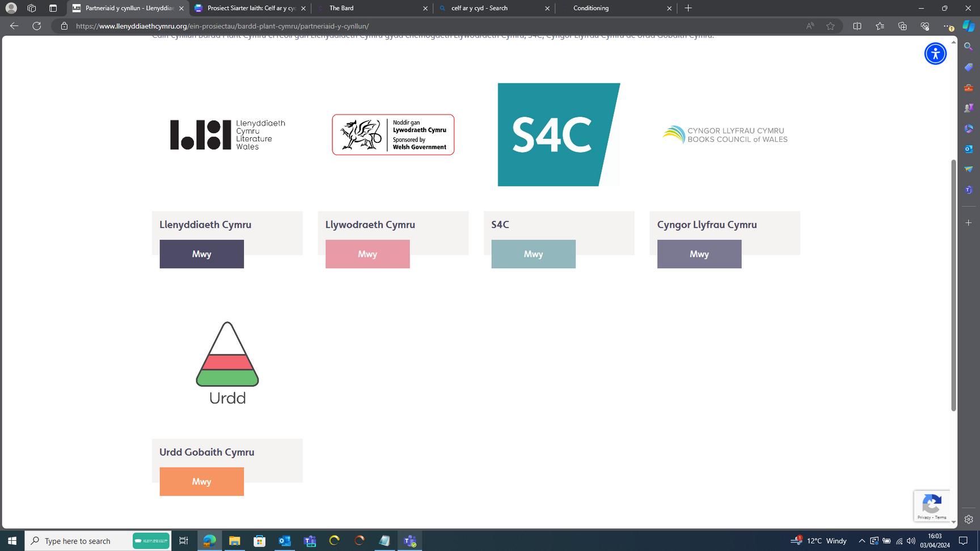Open the weather widget showing 12°C Windy
980x551 pixels.
point(819,541)
